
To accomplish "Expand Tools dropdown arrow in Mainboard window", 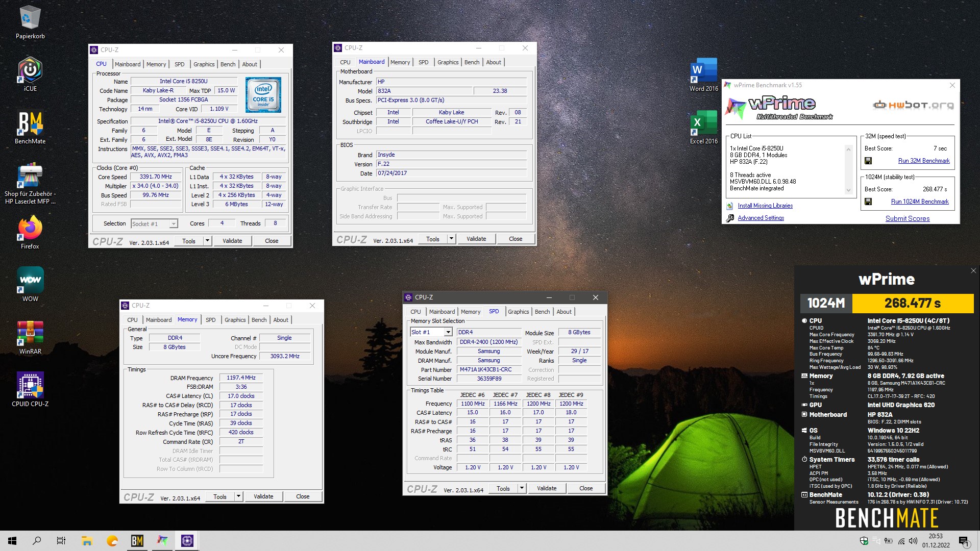I will point(451,239).
